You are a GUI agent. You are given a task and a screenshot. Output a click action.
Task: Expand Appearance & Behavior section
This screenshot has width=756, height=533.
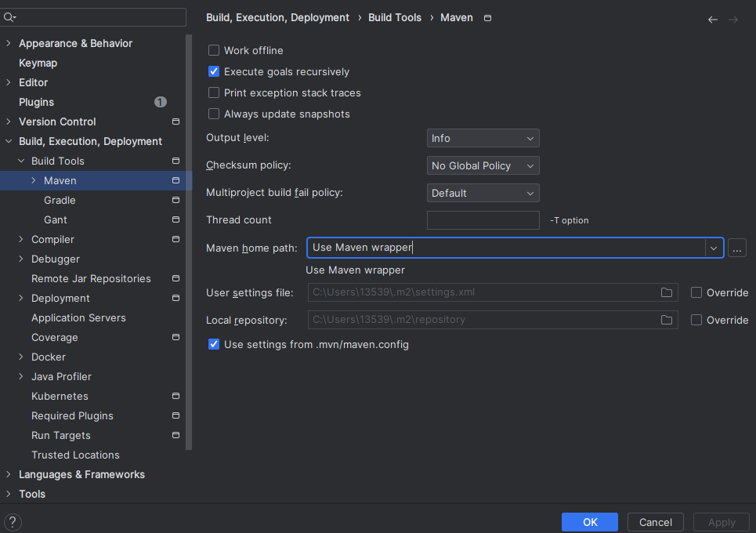(x=8, y=43)
